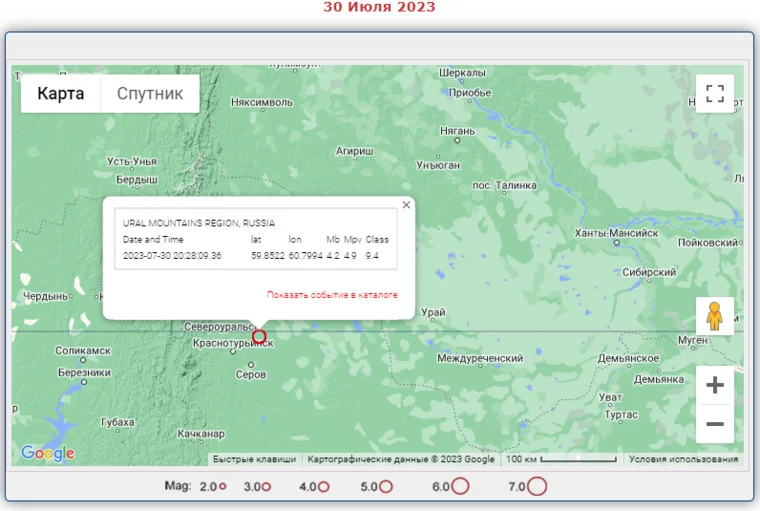The height and width of the screenshot is (511, 760).
Task: Click the magnitude 2.0 legend circle
Action: coord(223,487)
